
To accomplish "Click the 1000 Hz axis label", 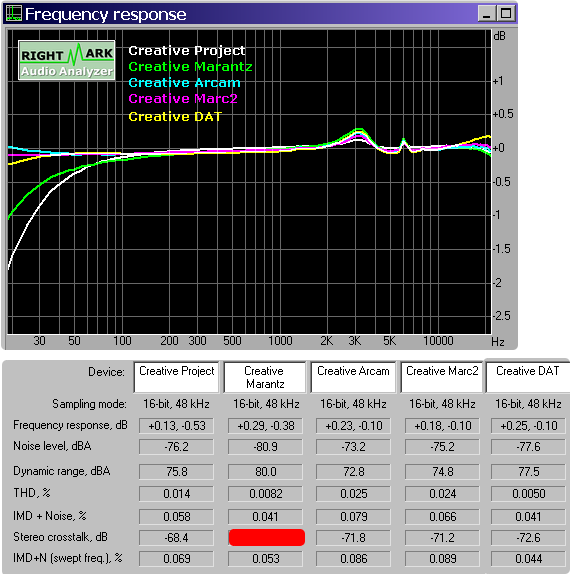I will click(x=280, y=341).
